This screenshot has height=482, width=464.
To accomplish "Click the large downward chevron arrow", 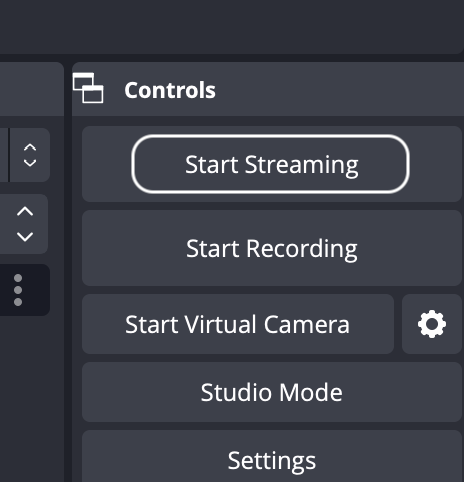I will (25, 237).
